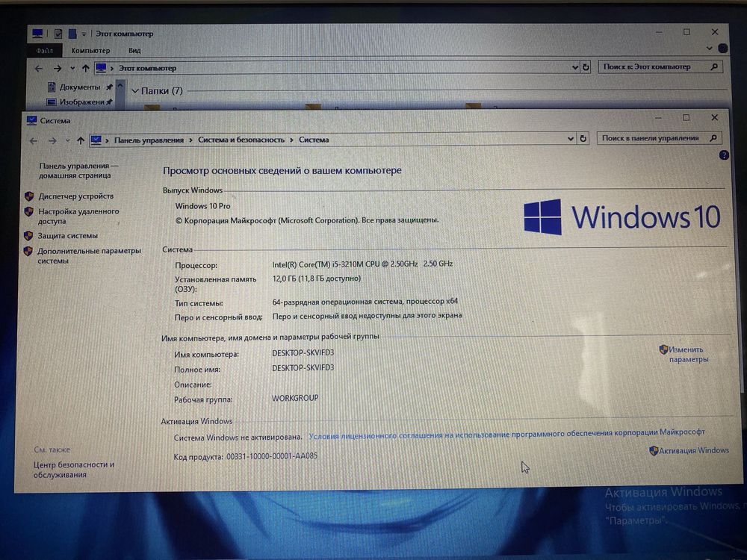Click Изменить параметры link
747x560 pixels.
[689, 354]
